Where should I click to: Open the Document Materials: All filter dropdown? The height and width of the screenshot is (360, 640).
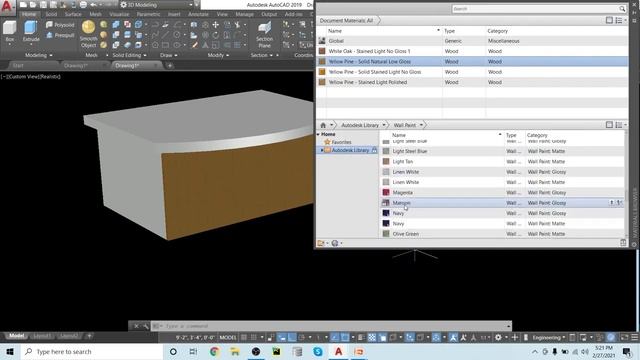point(347,20)
